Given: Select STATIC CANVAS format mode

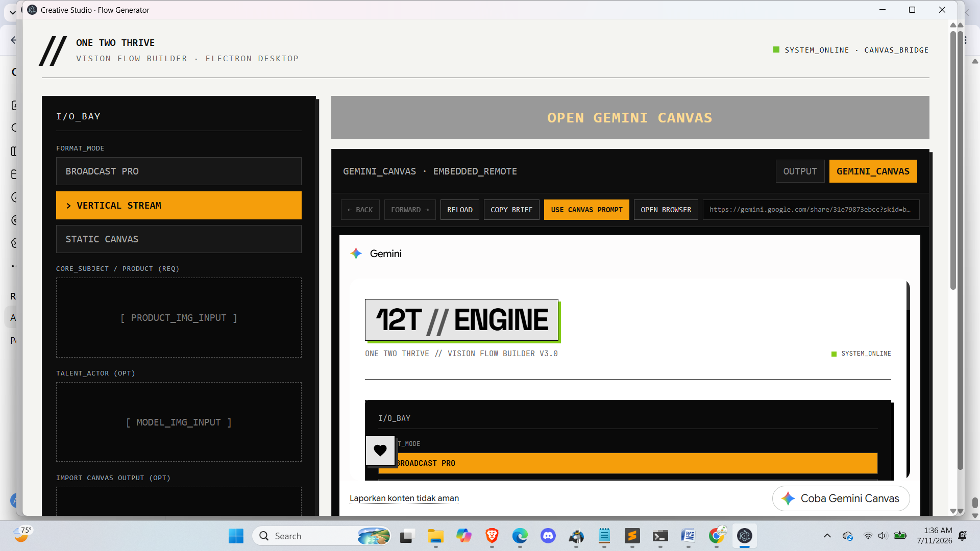Looking at the screenshot, I should (x=179, y=239).
